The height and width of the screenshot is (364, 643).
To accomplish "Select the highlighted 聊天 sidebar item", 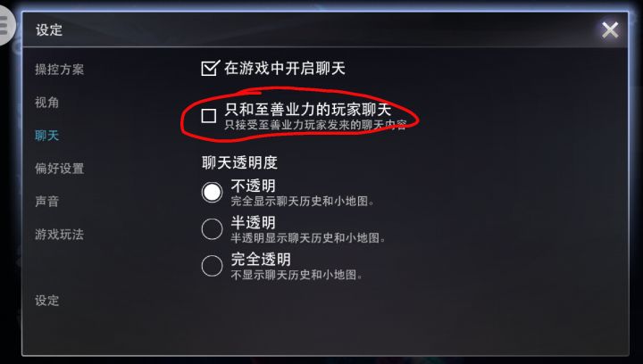I will [46, 136].
